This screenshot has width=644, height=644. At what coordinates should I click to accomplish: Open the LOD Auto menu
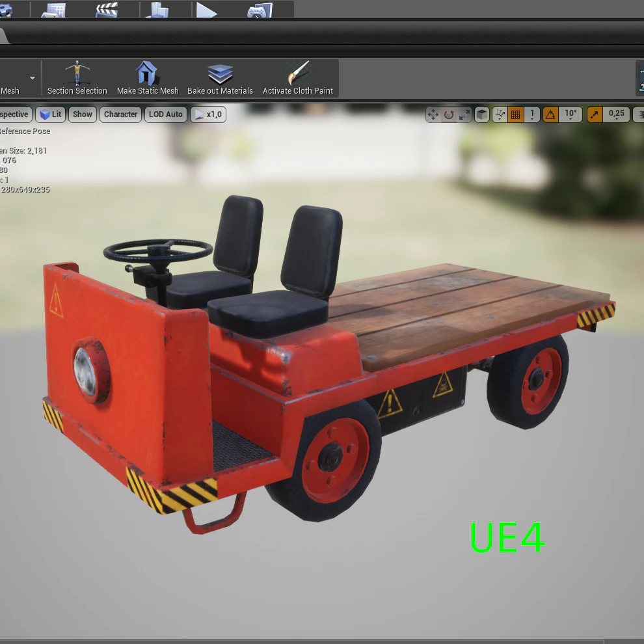point(165,114)
